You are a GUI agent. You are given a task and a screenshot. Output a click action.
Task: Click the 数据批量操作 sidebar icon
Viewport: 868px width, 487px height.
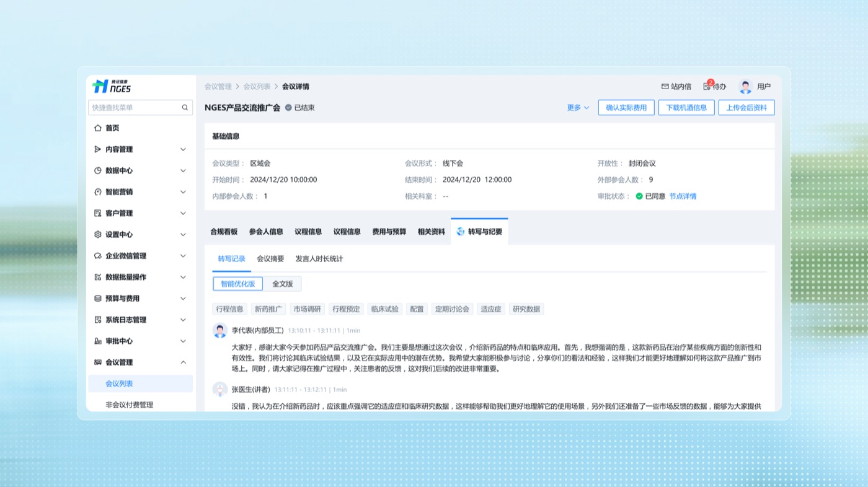pyautogui.click(x=97, y=277)
